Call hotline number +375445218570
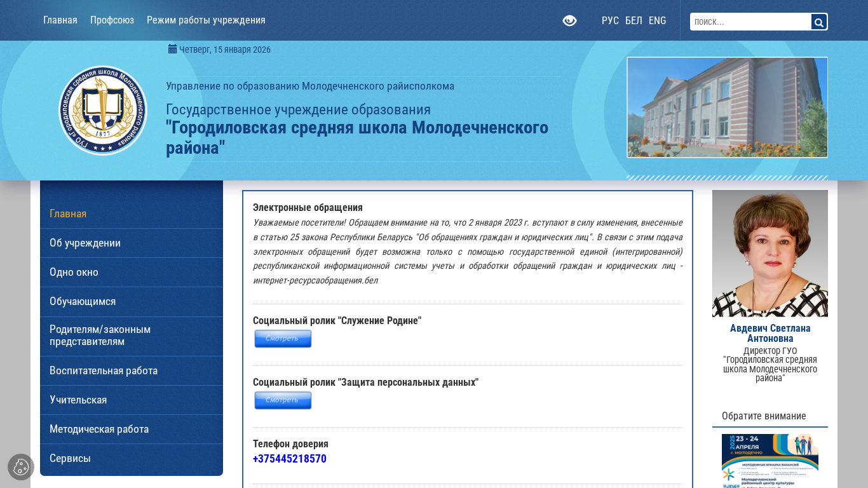This screenshot has width=868, height=488. pyautogui.click(x=290, y=459)
